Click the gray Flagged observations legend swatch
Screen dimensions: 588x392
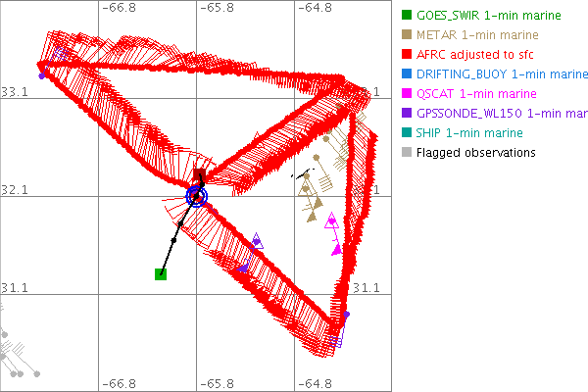click(x=405, y=153)
